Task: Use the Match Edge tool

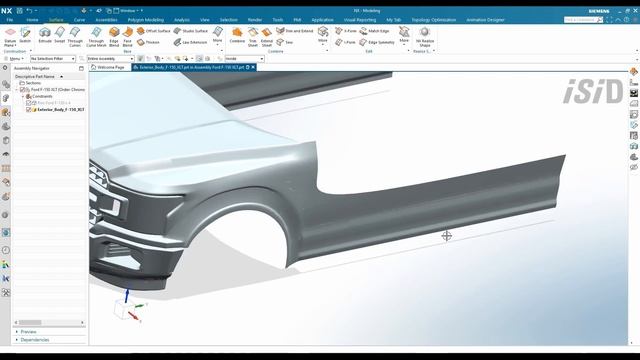Action: point(374,31)
